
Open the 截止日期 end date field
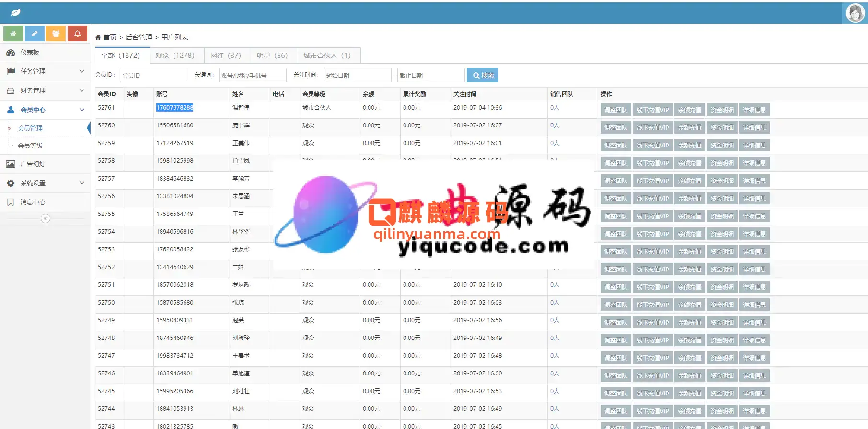click(x=431, y=75)
